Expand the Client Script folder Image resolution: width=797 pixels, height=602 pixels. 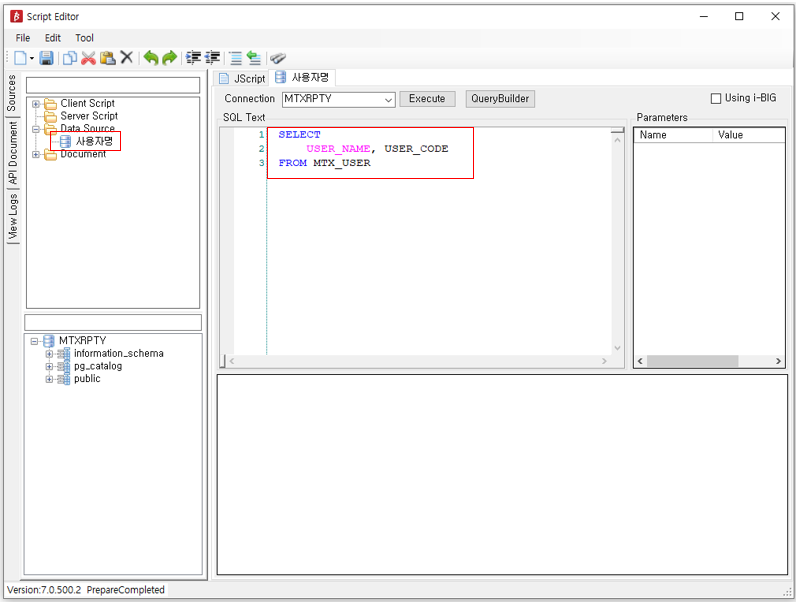[x=36, y=104]
